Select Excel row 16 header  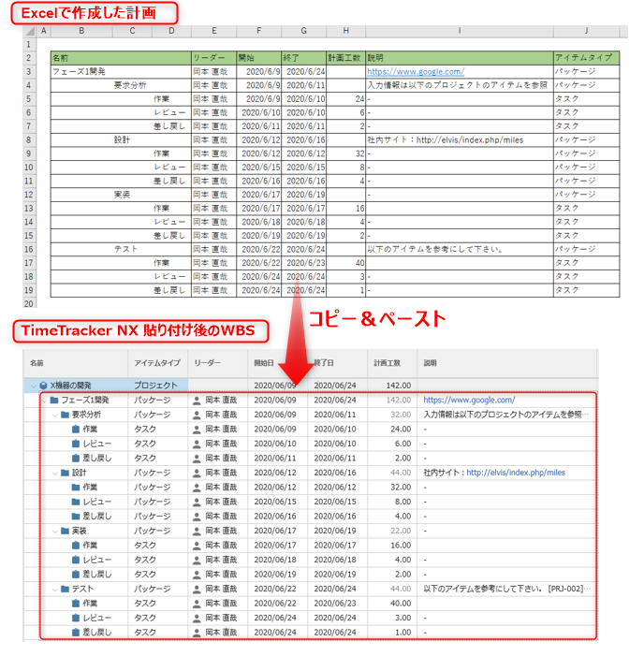click(x=29, y=249)
